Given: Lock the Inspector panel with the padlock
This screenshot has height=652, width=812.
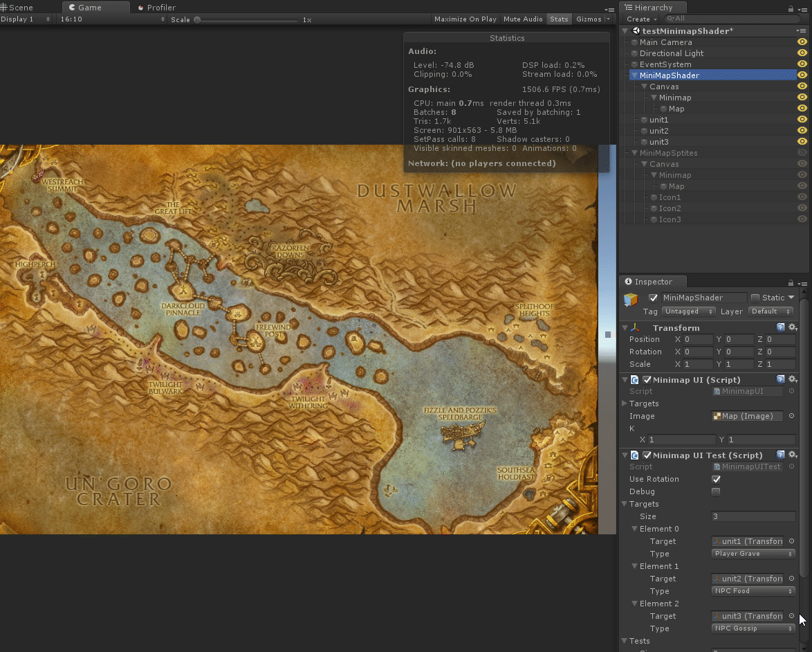Looking at the screenshot, I should coord(791,282).
